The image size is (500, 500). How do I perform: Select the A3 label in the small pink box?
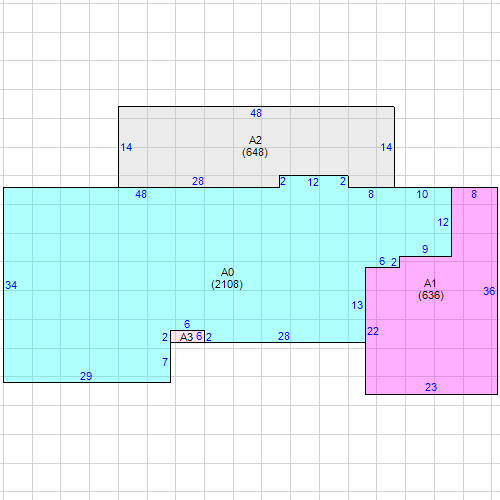coord(186,337)
